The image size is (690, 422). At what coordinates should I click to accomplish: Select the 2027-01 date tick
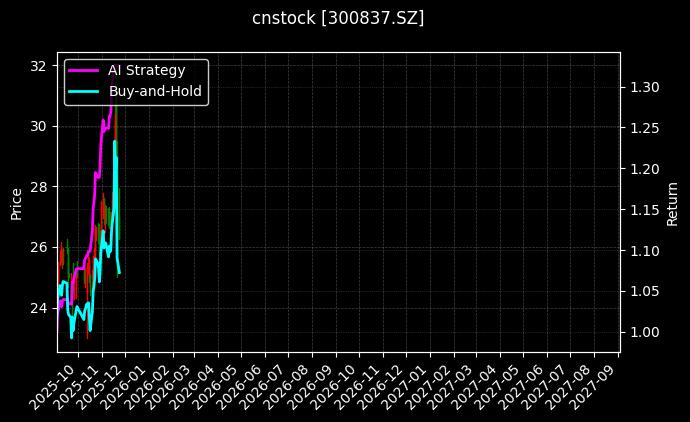(x=405, y=384)
